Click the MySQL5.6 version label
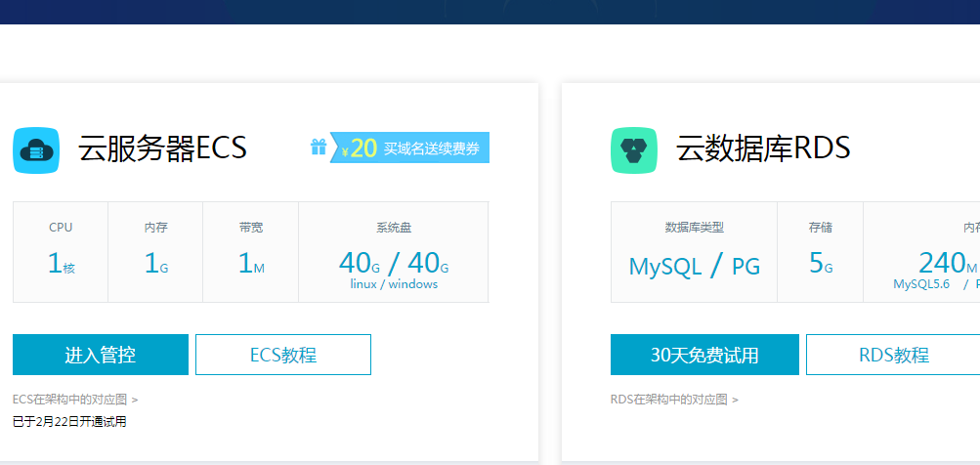 [x=921, y=284]
